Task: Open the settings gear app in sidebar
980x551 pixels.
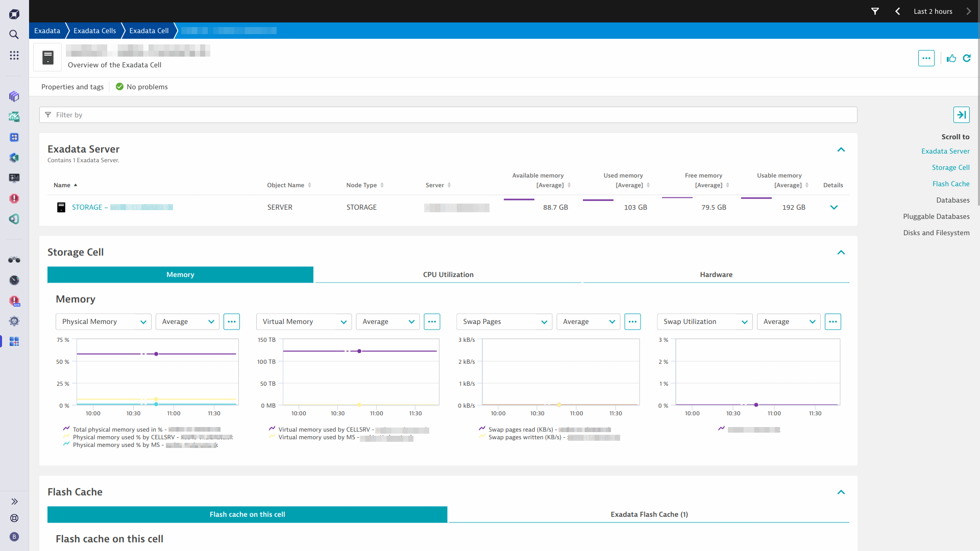Action: tap(14, 321)
